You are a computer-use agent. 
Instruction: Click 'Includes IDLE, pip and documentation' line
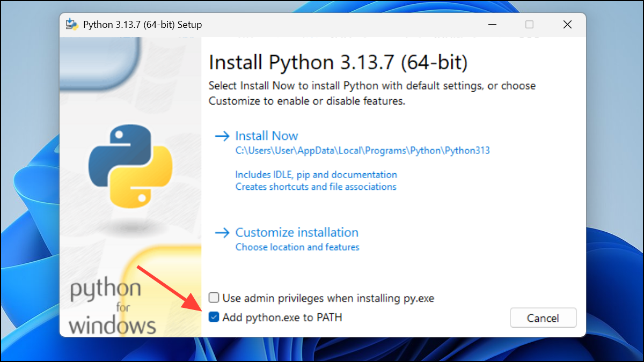pyautogui.click(x=316, y=175)
